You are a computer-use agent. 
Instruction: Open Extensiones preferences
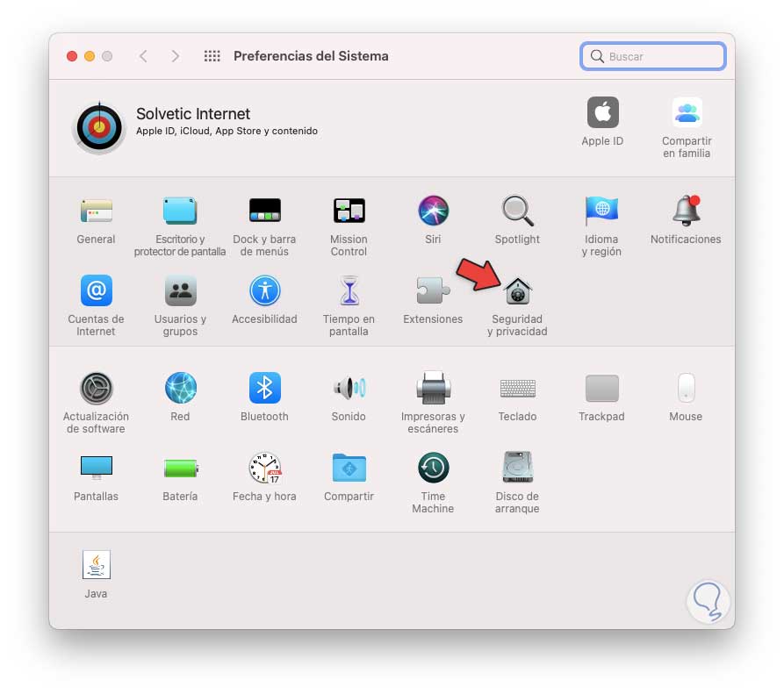click(433, 290)
